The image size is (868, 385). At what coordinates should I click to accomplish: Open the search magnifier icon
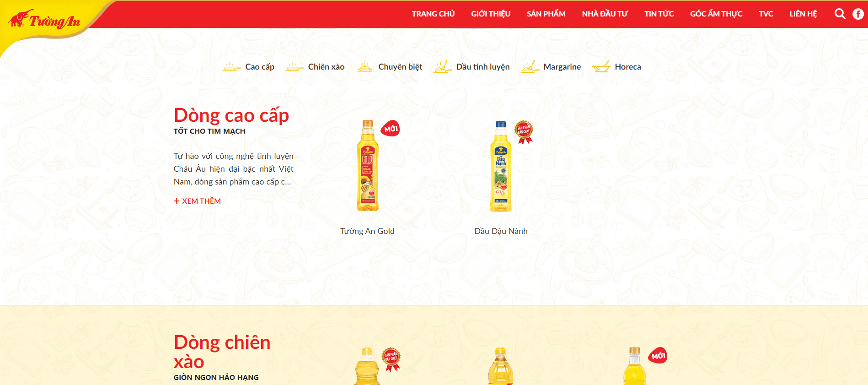[840, 14]
